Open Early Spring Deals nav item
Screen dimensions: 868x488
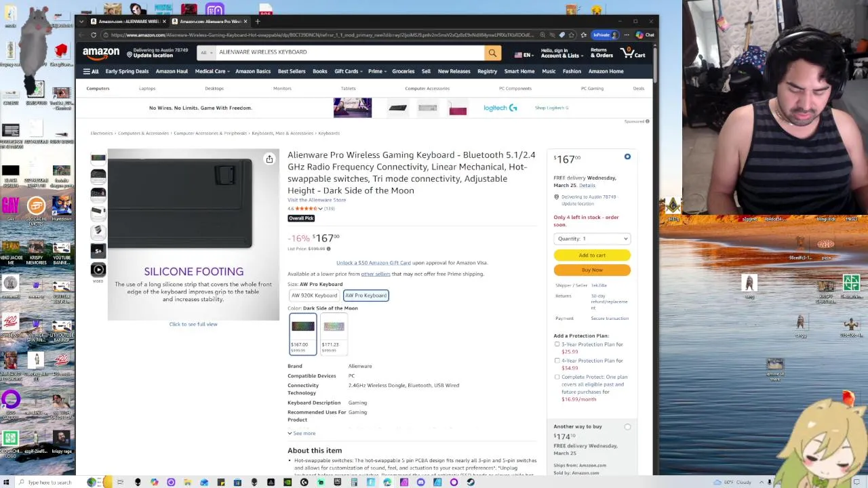(x=127, y=71)
